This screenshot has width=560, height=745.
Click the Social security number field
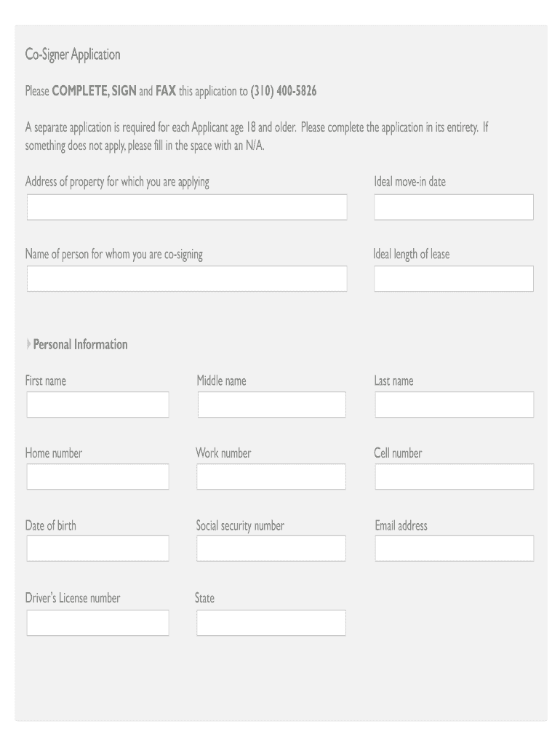271,549
